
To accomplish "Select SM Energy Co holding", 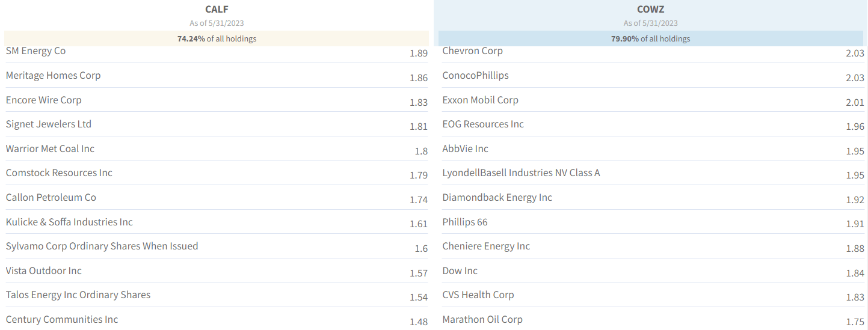I will tap(35, 51).
